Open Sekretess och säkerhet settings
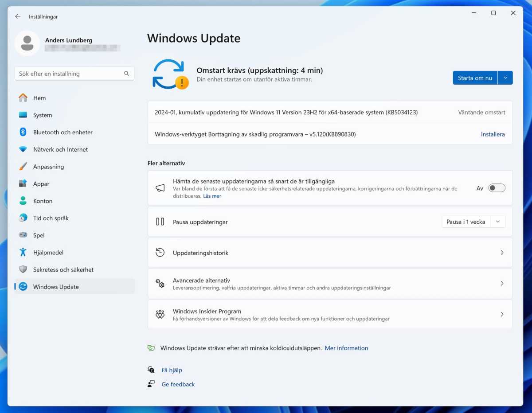Image resolution: width=532 pixels, height=413 pixels. [74, 269]
